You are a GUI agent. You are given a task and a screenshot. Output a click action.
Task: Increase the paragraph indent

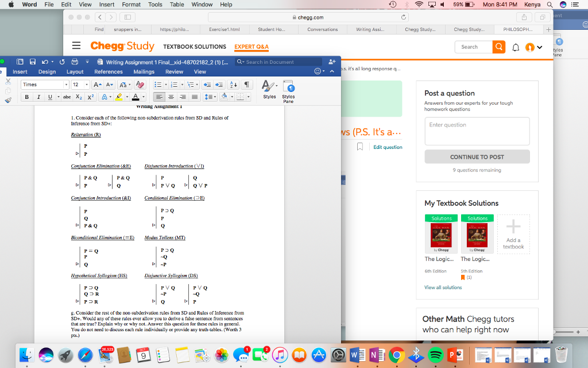(219, 85)
